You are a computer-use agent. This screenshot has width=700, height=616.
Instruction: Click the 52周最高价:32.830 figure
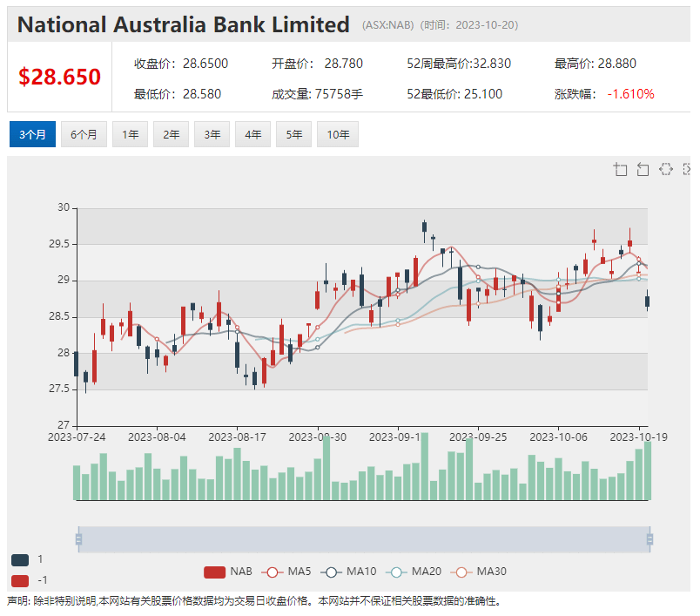click(459, 64)
